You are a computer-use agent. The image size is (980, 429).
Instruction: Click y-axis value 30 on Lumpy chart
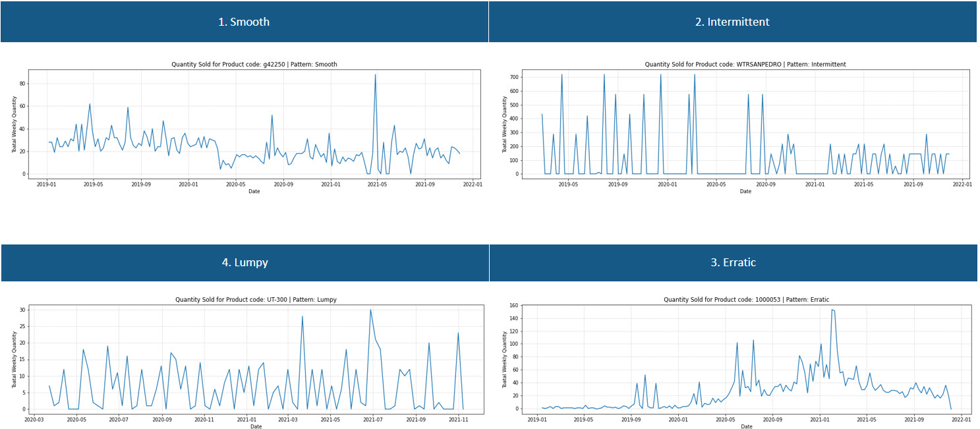21,310
